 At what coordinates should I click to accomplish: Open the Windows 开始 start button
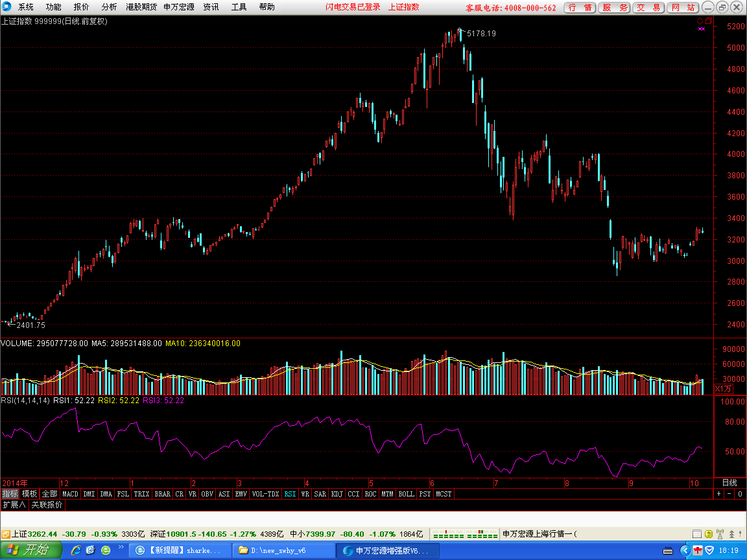[x=31, y=550]
